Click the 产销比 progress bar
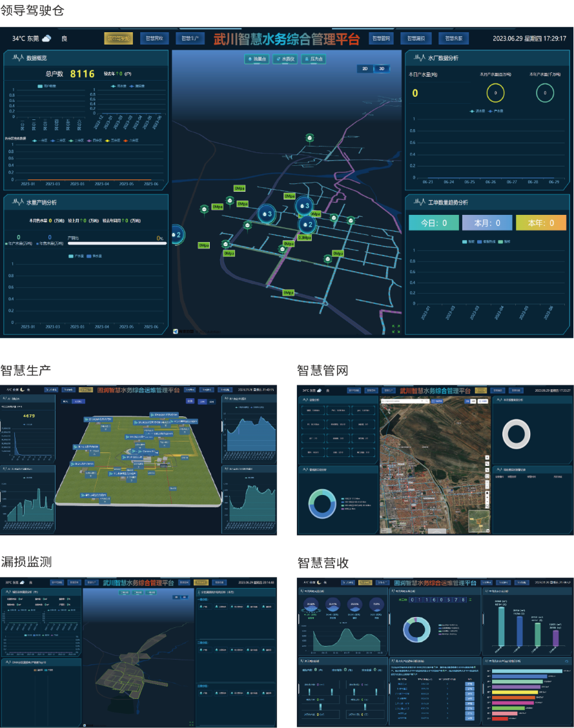The width and height of the screenshot is (574, 728). coord(117,243)
